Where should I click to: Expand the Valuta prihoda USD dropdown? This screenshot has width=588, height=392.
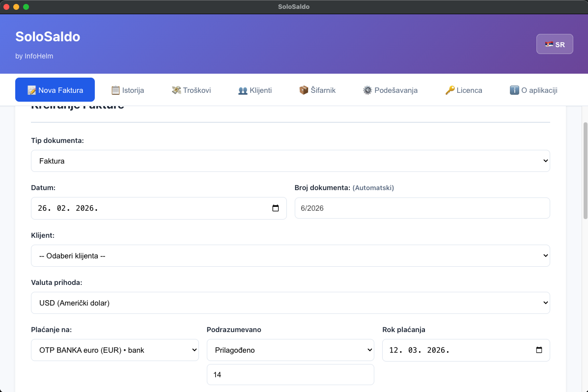290,303
